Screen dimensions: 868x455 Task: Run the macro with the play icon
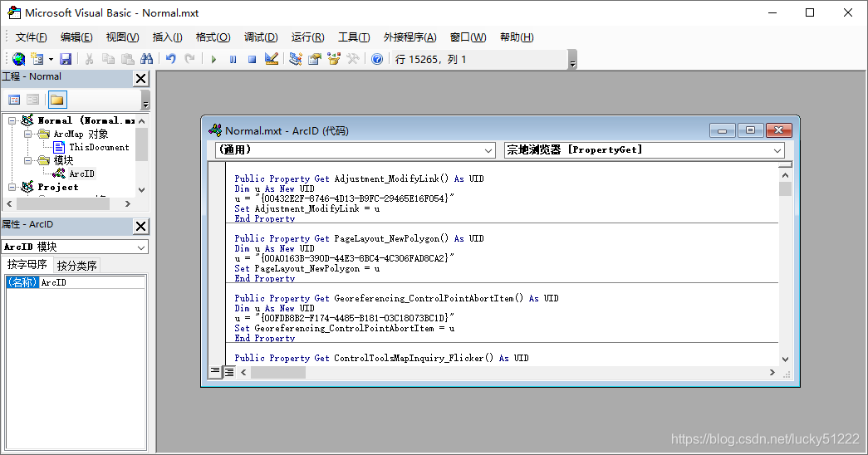tap(213, 59)
